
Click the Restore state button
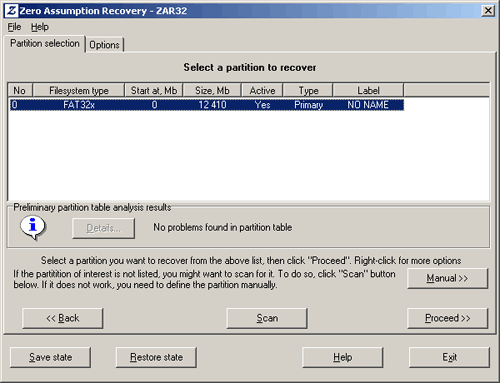[156, 357]
